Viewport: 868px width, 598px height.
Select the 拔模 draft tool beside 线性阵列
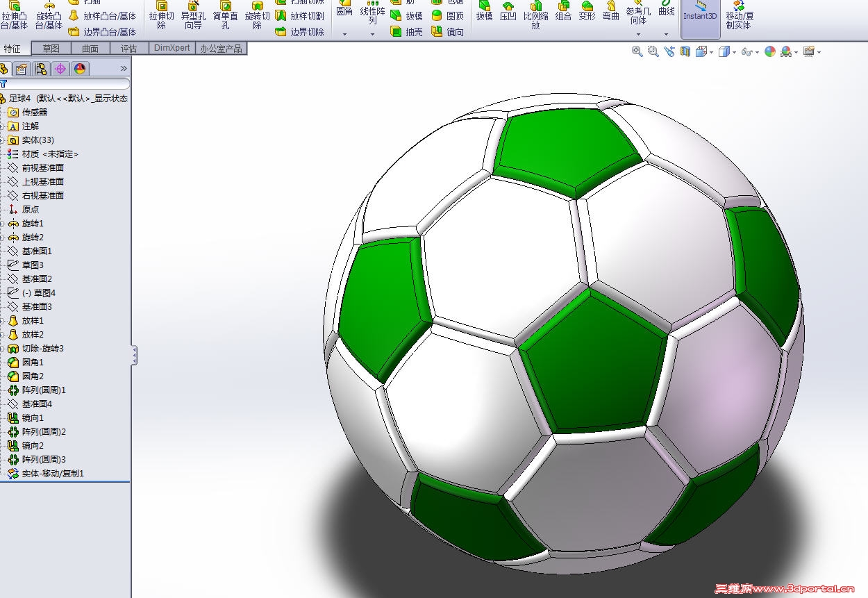(406, 15)
